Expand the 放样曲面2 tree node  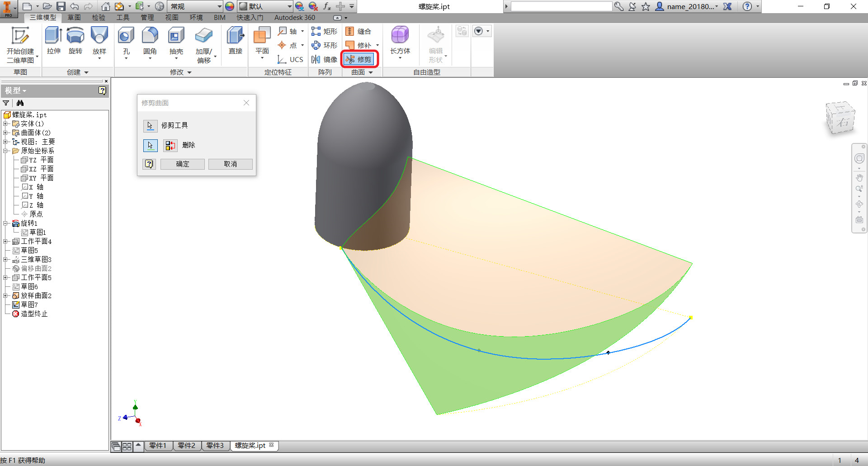click(x=5, y=295)
